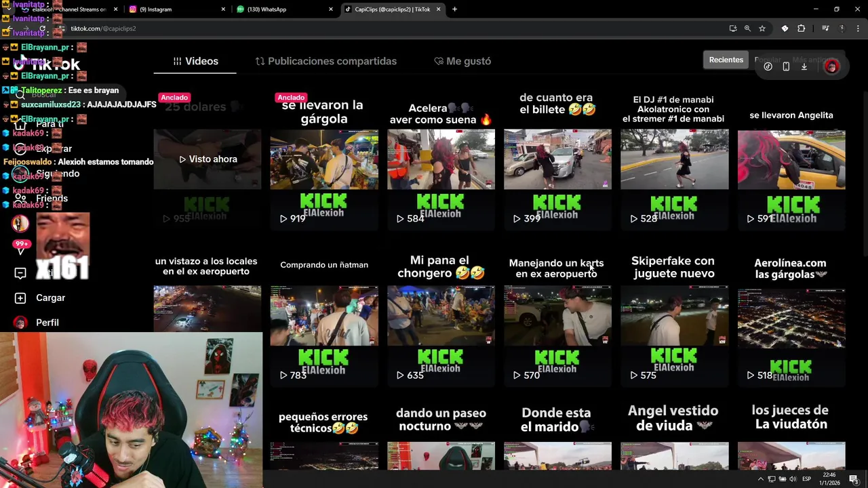Open the zoom magnifier in address bar

pos(747,28)
